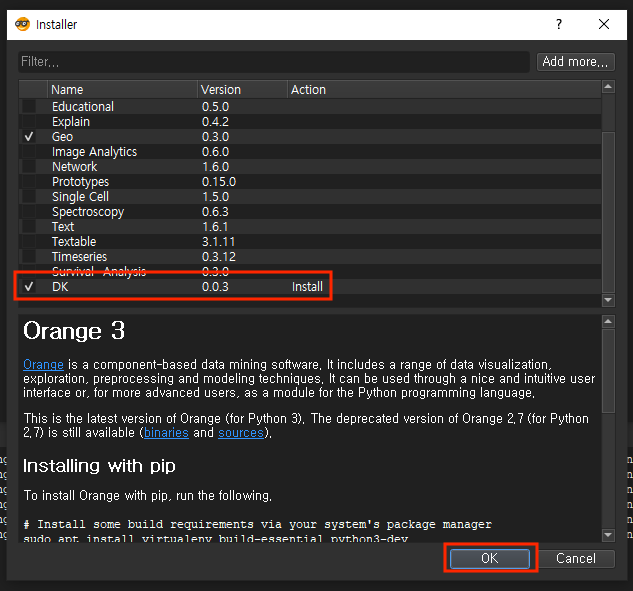Click version 3.1.11 of Textable
633x591 pixels.
218,241
